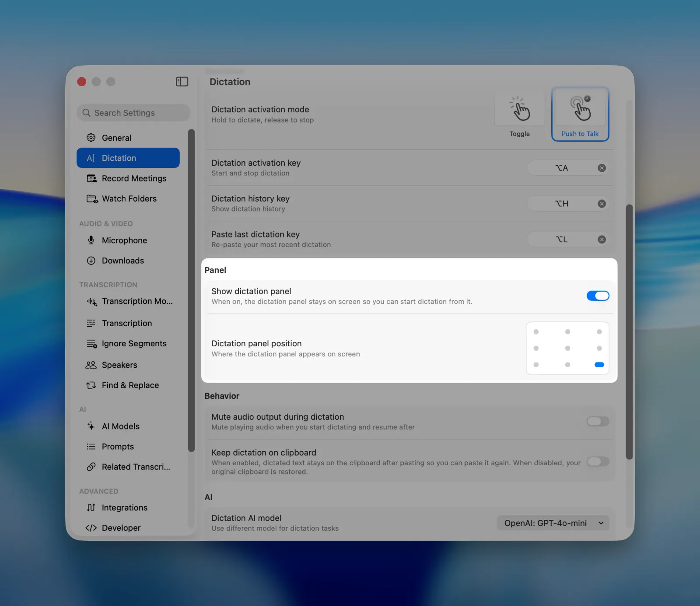Viewport: 700px width, 606px height.
Task: Click the sidebar scrollbar
Action: pyautogui.click(x=191, y=290)
